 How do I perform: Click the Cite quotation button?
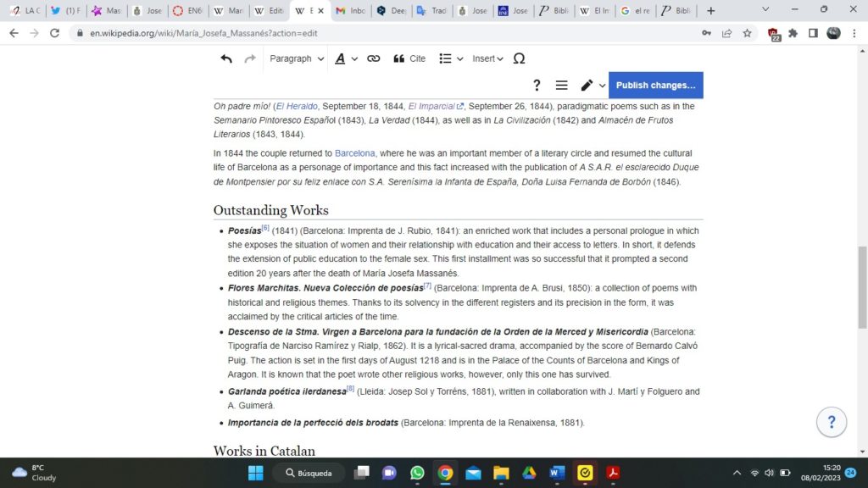(409, 58)
